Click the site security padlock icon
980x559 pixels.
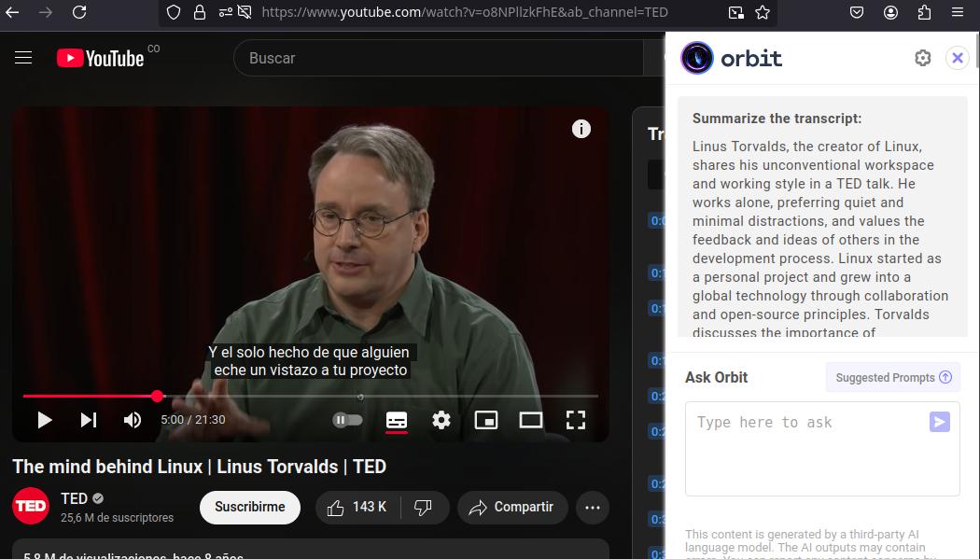pyautogui.click(x=200, y=12)
